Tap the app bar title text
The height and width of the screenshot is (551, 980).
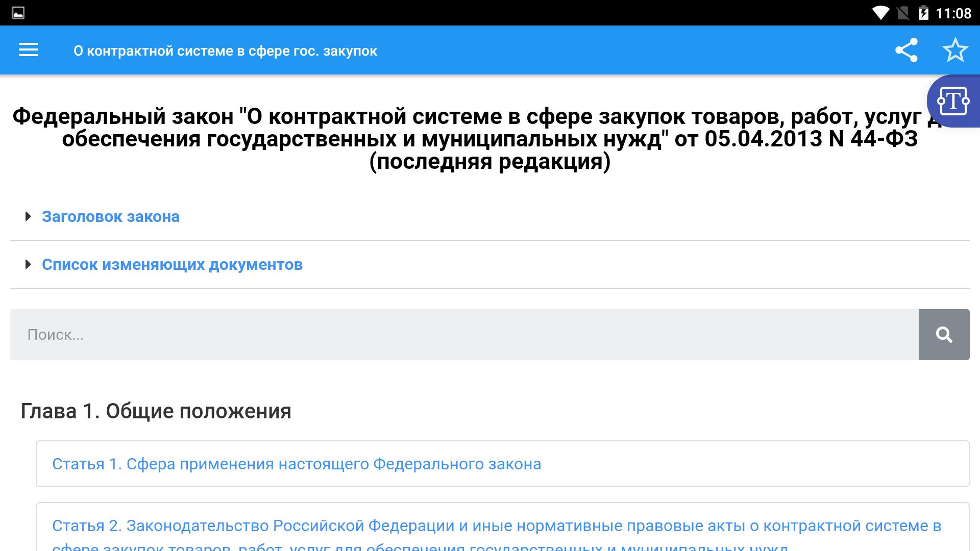(x=225, y=51)
